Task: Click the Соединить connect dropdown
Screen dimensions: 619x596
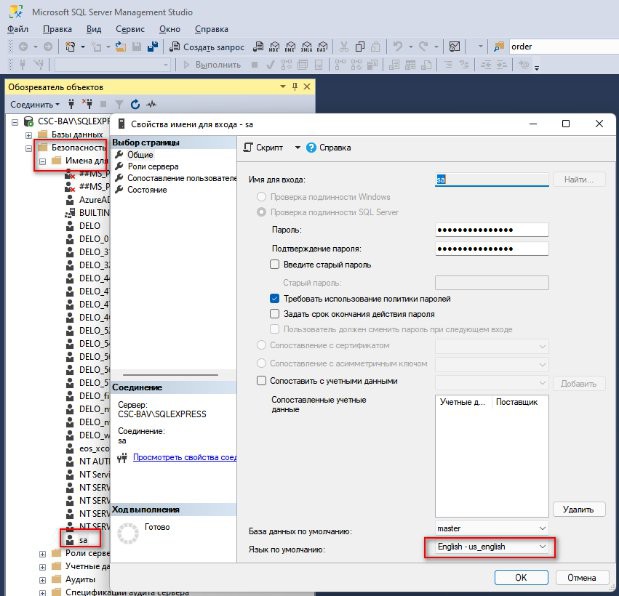Action: 35,103
